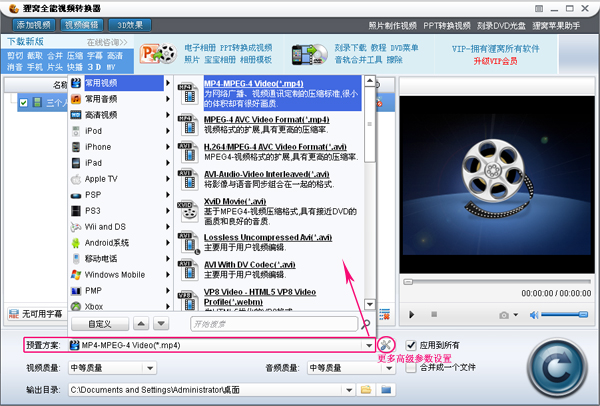Screen dimensions: 600x406
Task: Click the snapshot camera icon
Action: 504,315
